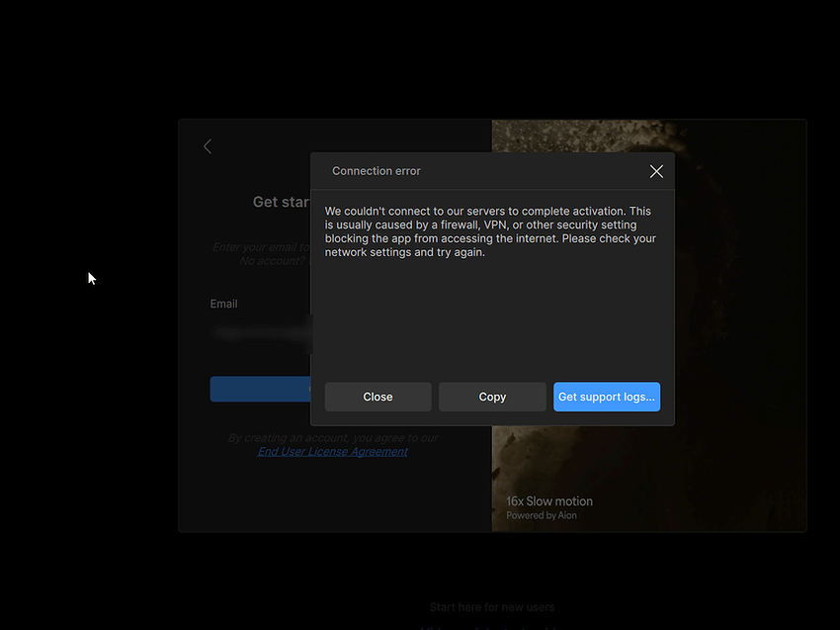840x630 pixels.
Task: Click into the Email input field
Action: (x=259, y=334)
